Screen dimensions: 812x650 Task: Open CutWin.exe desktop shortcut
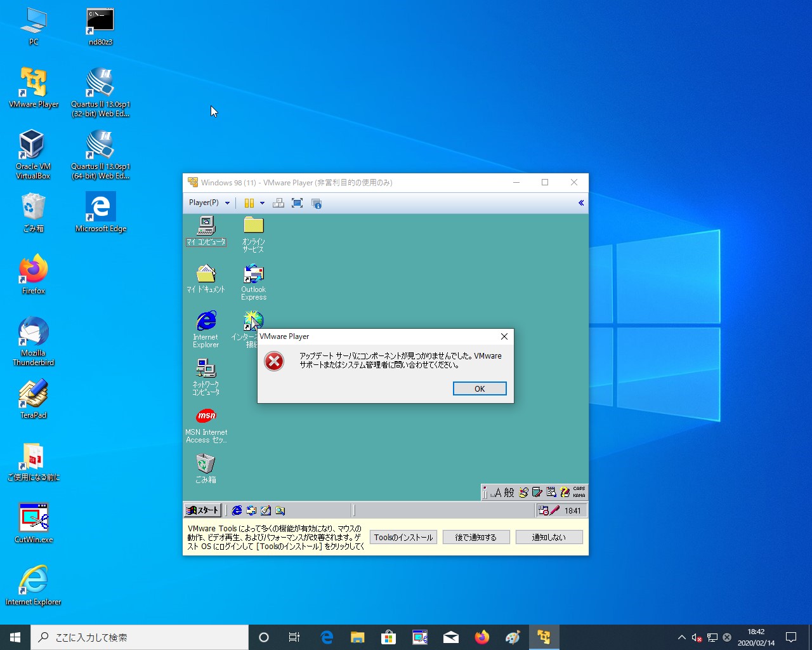34,523
